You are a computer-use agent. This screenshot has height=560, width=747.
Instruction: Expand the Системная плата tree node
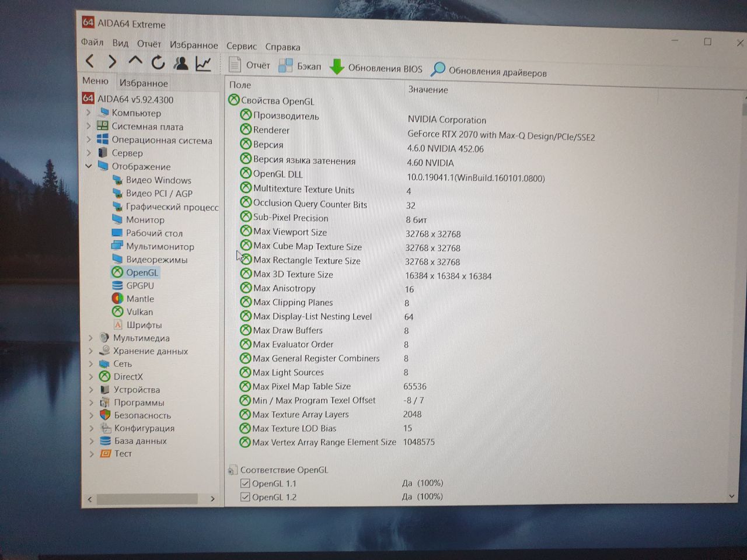tap(89, 125)
